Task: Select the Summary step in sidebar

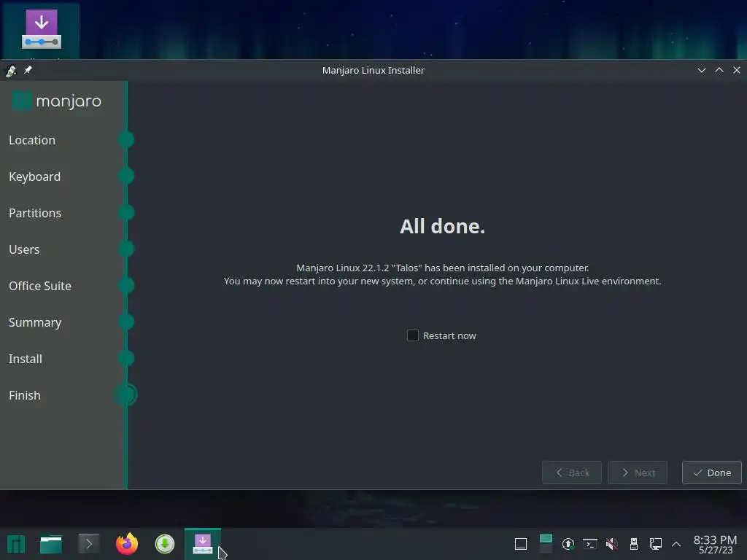Action: pos(35,322)
